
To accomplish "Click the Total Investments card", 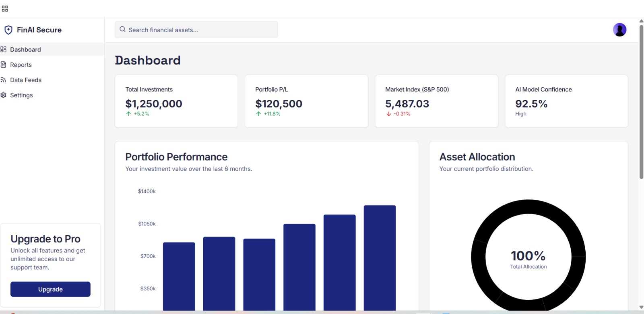I will pyautogui.click(x=176, y=101).
